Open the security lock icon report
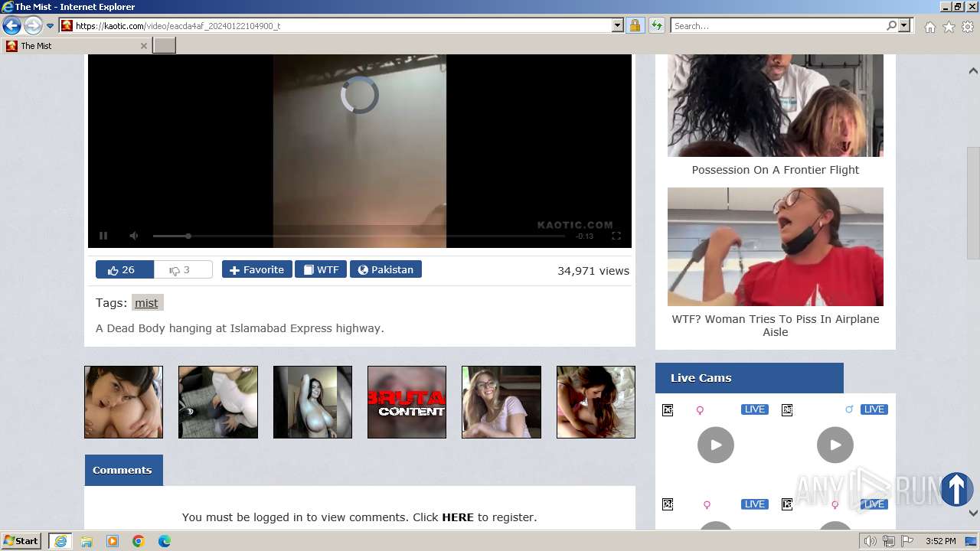This screenshot has height=551, width=980. pyautogui.click(x=635, y=25)
